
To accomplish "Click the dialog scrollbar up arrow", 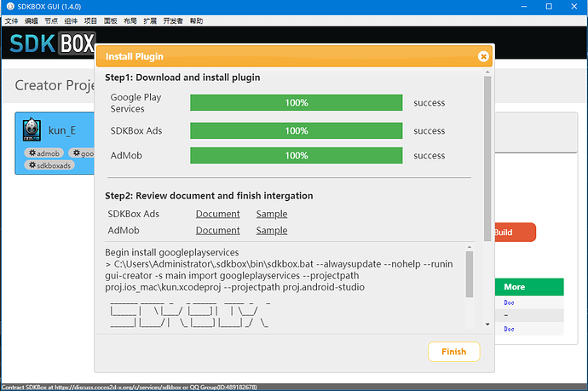I will coord(487,72).
